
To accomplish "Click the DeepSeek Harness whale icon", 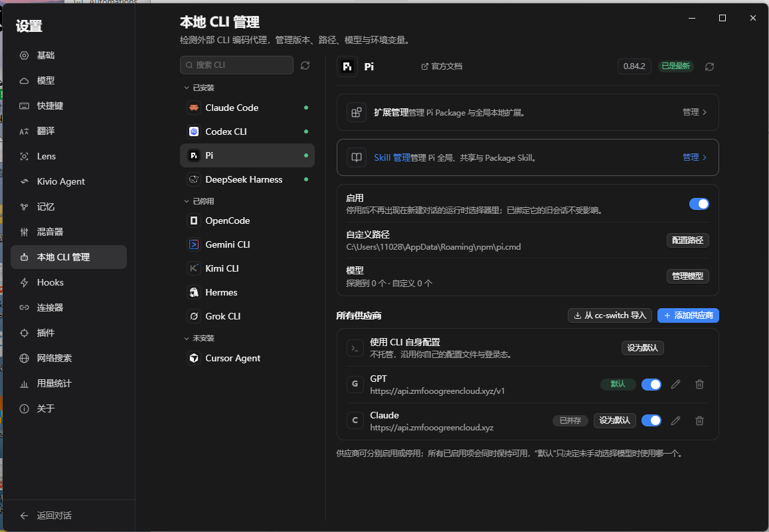I will click(194, 179).
